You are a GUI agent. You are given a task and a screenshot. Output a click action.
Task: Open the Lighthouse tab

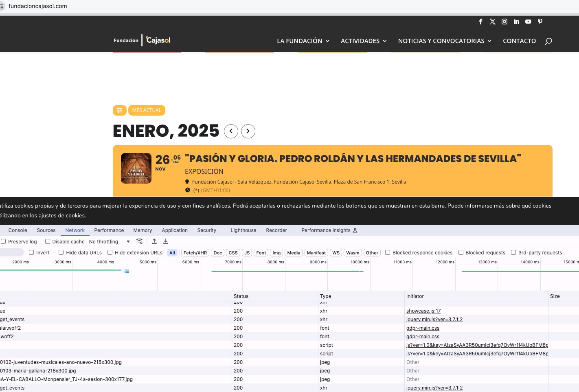click(x=243, y=230)
